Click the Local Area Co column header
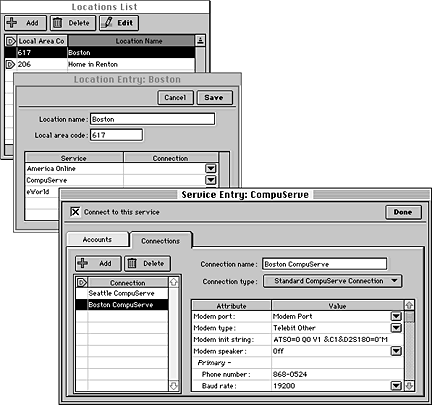The width and height of the screenshot is (432, 405). coord(42,41)
